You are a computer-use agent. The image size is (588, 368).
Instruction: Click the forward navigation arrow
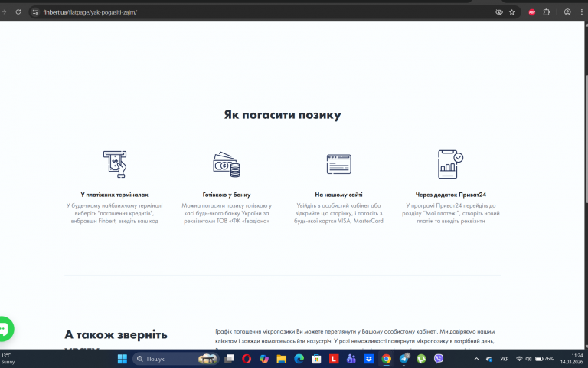coord(4,12)
